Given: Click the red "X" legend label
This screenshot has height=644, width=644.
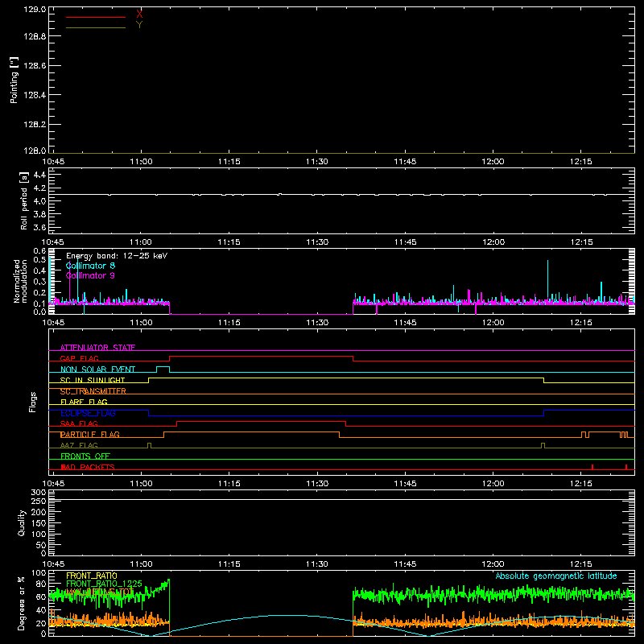Looking at the screenshot, I should click(139, 14).
